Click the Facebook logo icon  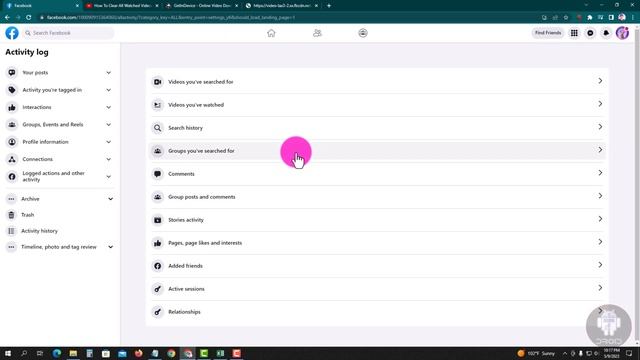pos(12,33)
